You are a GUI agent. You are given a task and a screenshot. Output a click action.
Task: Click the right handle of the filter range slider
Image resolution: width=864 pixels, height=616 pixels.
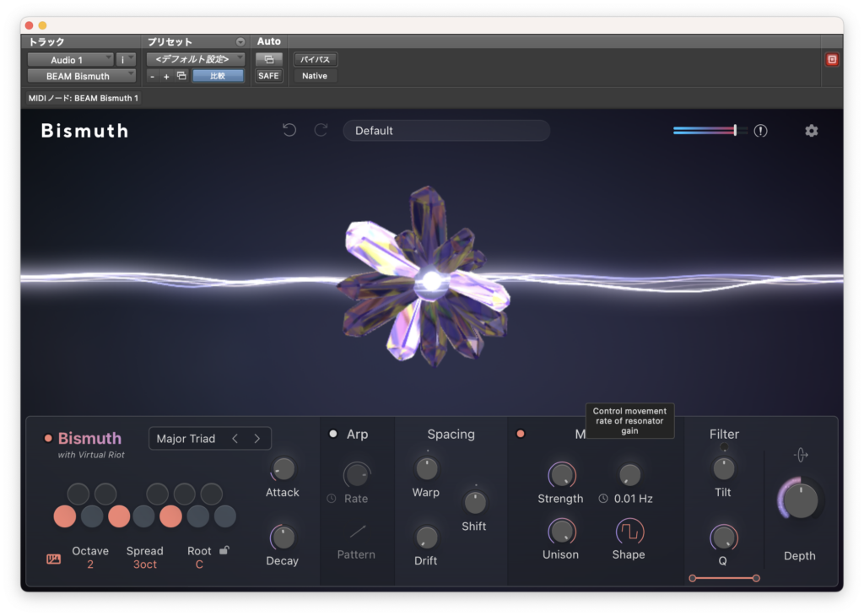click(x=756, y=578)
